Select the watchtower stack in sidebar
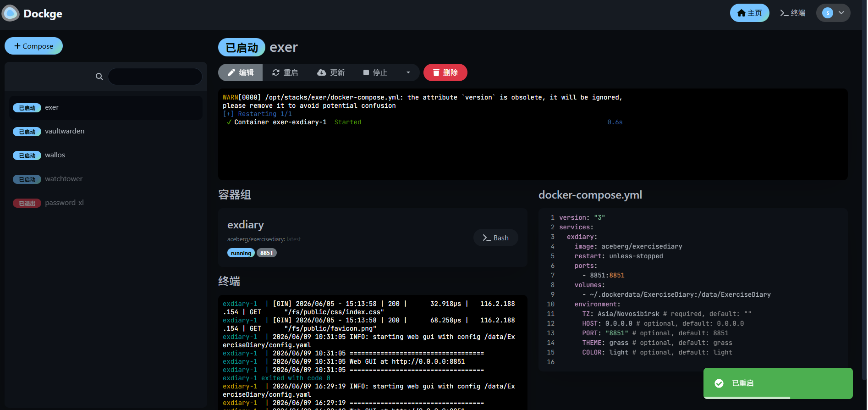 pyautogui.click(x=106, y=179)
